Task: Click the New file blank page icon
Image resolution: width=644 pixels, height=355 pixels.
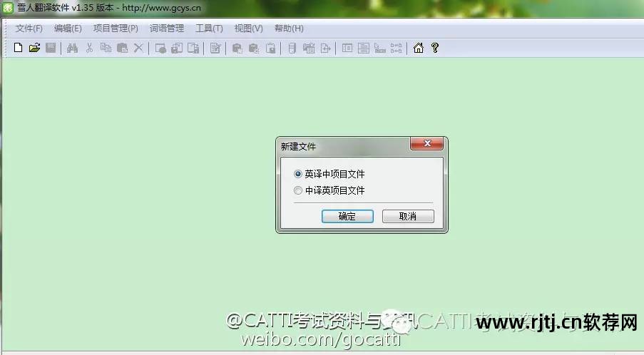Action: (18, 48)
